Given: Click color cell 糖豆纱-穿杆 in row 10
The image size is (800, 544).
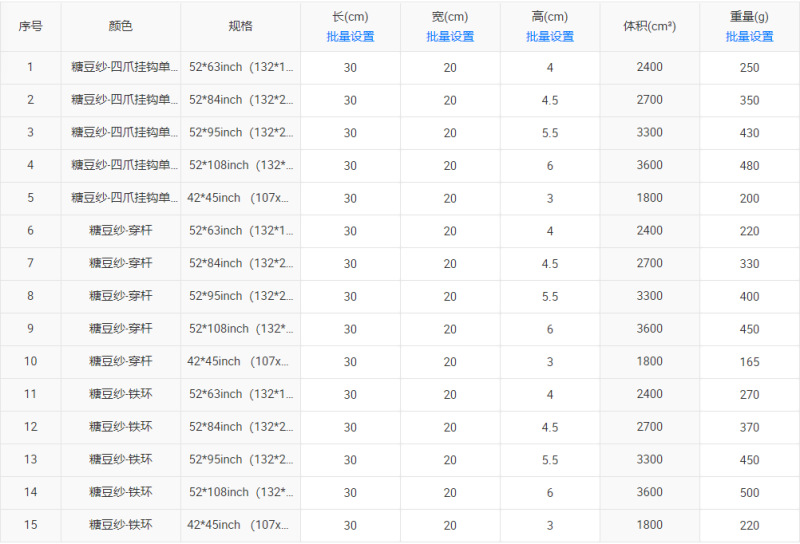Looking at the screenshot, I should point(120,361).
